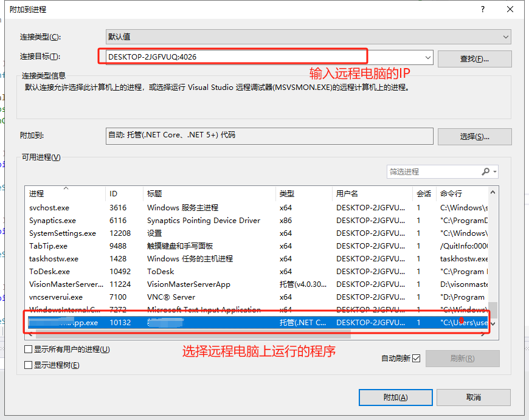The width and height of the screenshot is (529, 420).
Task: Click the 刷新(R) button
Action: [x=463, y=358]
